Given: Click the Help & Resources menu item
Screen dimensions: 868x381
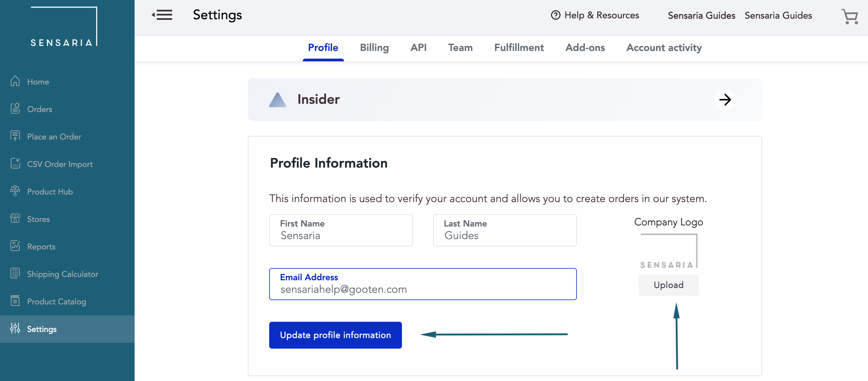Looking at the screenshot, I should pos(595,16).
